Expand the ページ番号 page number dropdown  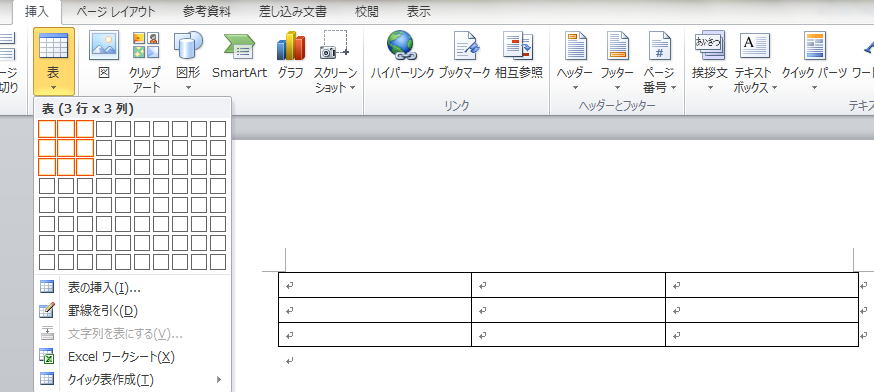(659, 61)
